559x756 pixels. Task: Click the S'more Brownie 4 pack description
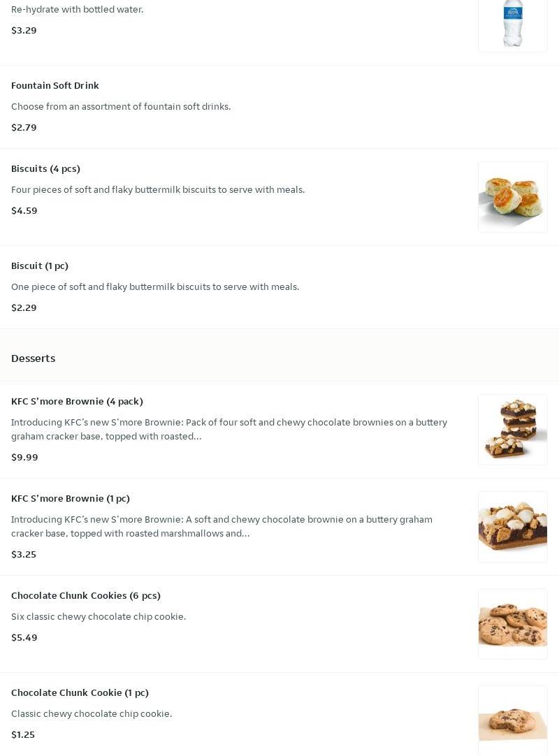click(229, 429)
